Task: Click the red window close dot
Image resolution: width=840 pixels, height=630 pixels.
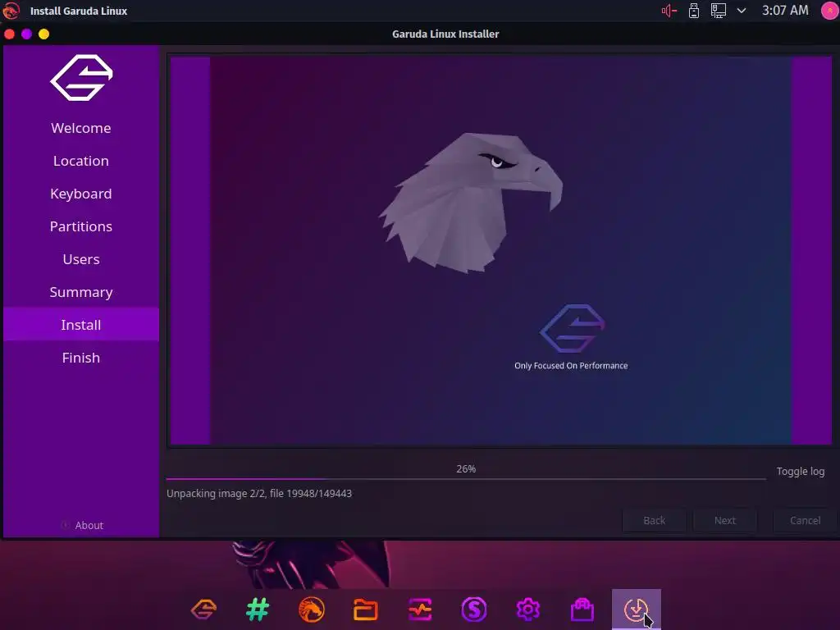Action: (x=10, y=34)
